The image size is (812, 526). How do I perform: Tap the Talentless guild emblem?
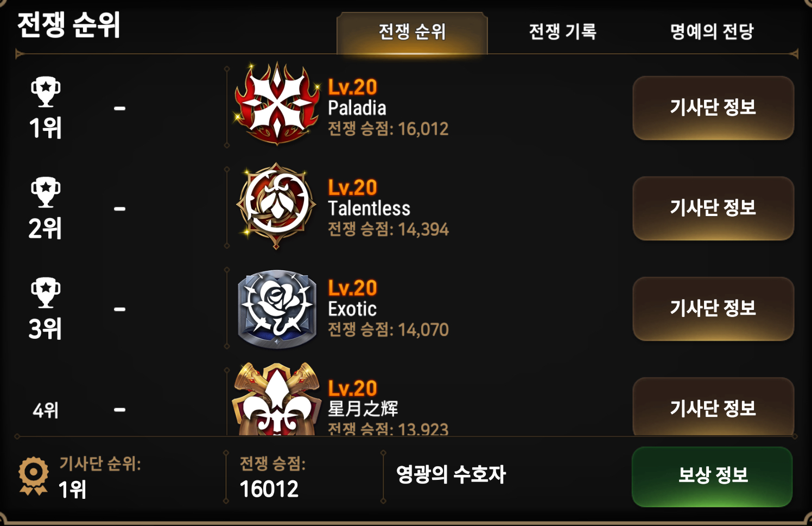tap(277, 205)
